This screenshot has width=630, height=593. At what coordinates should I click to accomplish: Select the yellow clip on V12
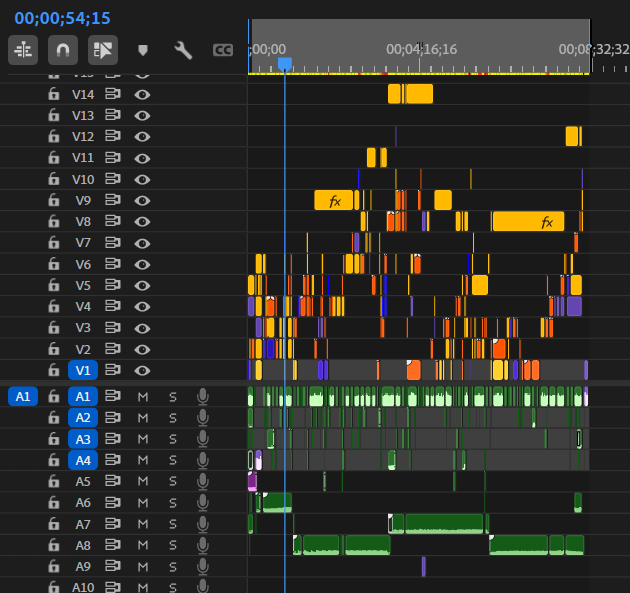coord(571,136)
